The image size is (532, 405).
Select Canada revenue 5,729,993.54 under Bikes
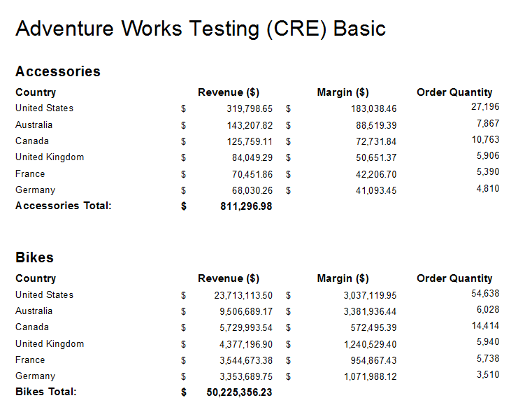pos(246,327)
